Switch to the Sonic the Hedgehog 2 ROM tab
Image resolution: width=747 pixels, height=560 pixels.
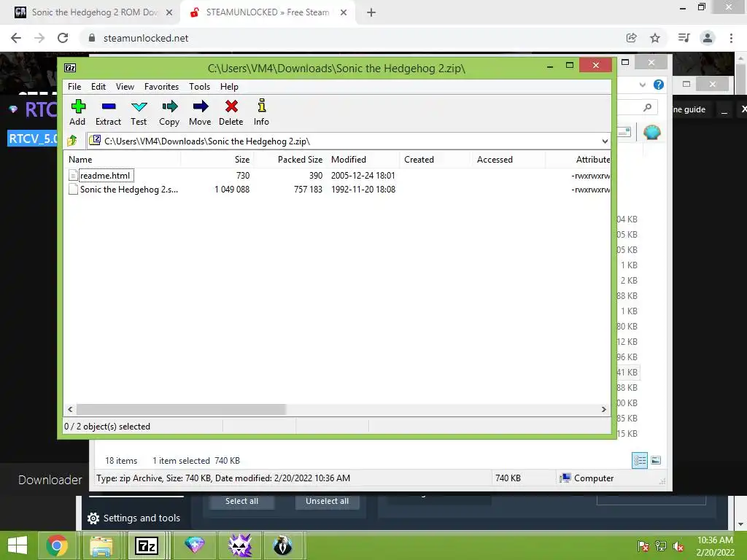click(94, 12)
